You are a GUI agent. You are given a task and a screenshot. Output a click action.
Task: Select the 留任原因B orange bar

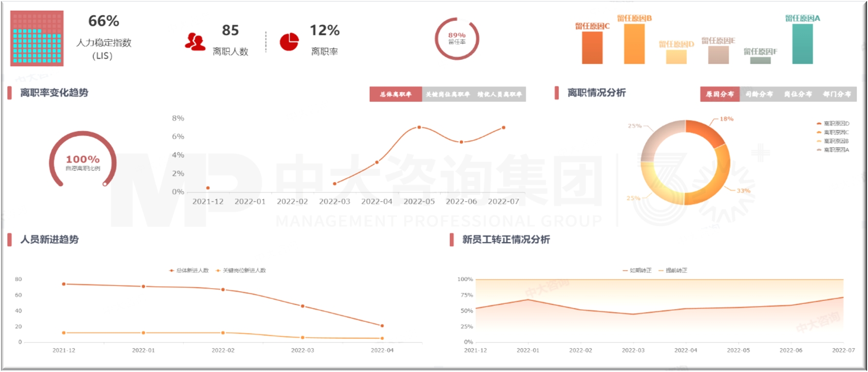point(634,44)
